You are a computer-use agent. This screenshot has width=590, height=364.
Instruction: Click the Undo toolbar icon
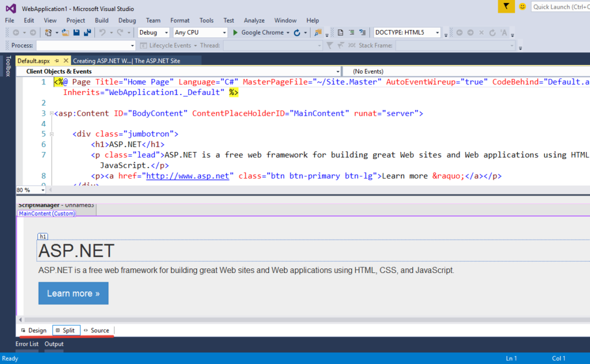tap(103, 32)
